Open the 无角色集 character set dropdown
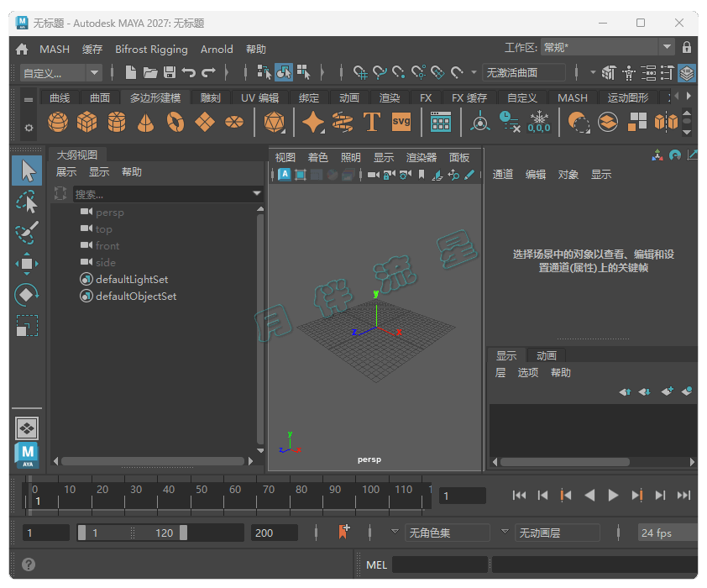This screenshot has width=707, height=588. point(447,533)
